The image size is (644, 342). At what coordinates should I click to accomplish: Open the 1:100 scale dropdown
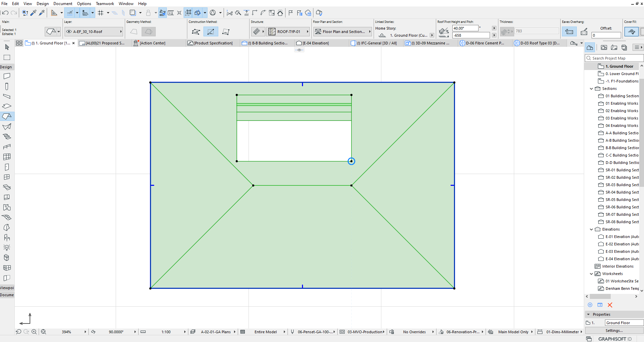pyautogui.click(x=166, y=332)
